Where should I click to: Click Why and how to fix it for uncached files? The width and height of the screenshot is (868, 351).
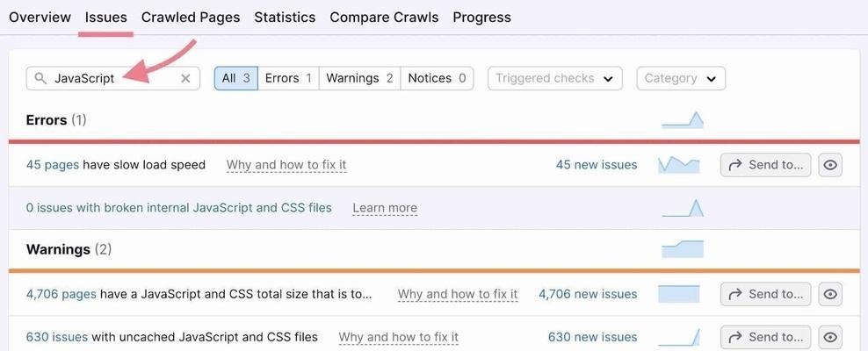pos(399,337)
